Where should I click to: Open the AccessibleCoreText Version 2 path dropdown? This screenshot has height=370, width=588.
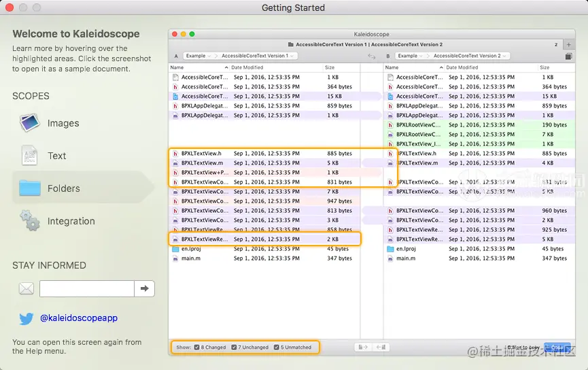click(x=470, y=56)
